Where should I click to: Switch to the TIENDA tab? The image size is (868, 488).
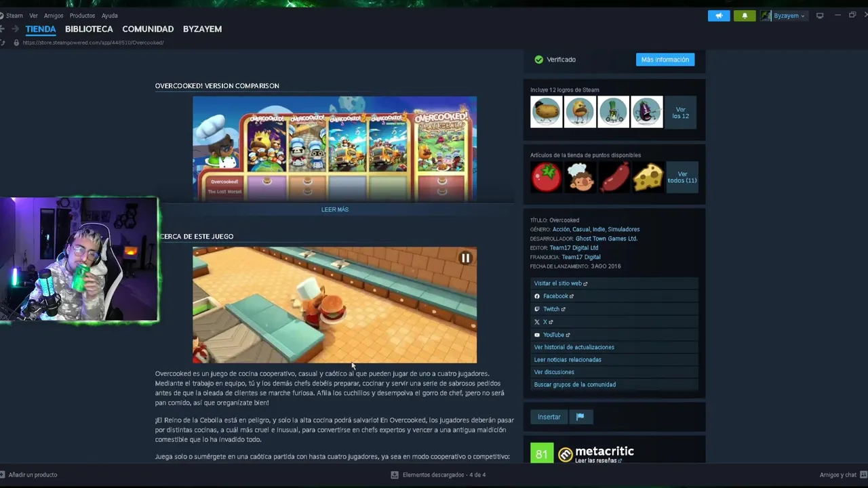tap(41, 29)
